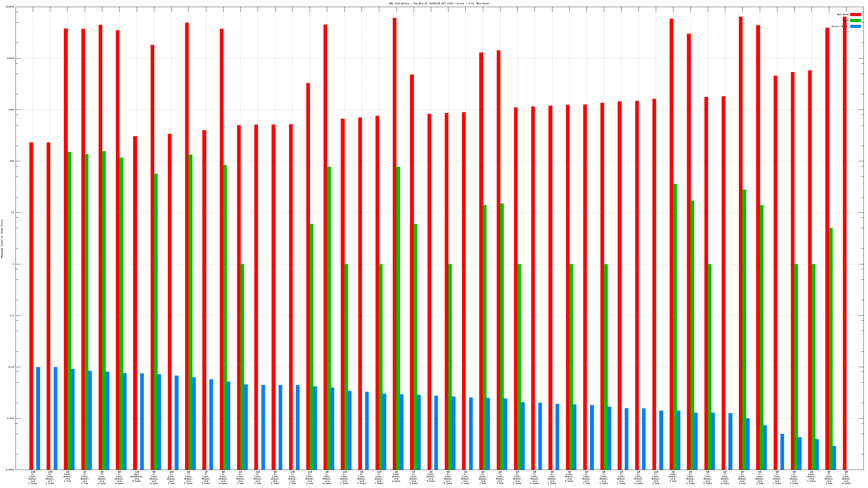
Task: Click the RBL Statistics chart title
Action: [439, 3]
